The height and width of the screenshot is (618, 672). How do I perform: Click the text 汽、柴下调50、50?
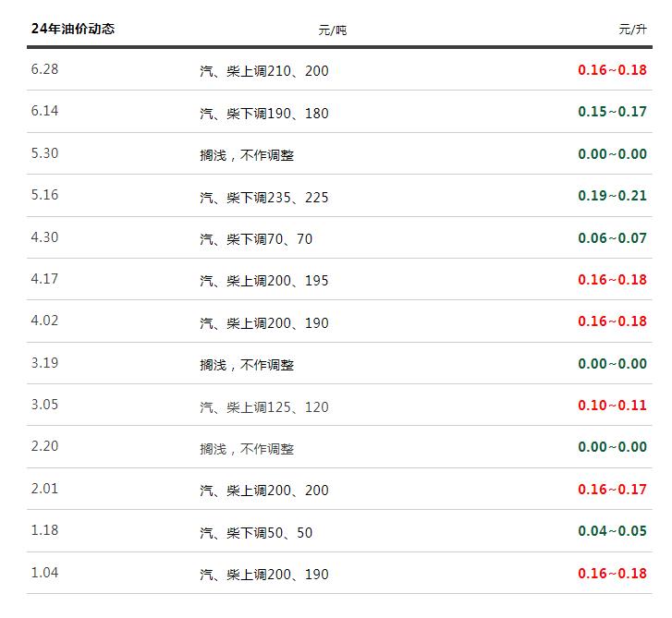256,533
